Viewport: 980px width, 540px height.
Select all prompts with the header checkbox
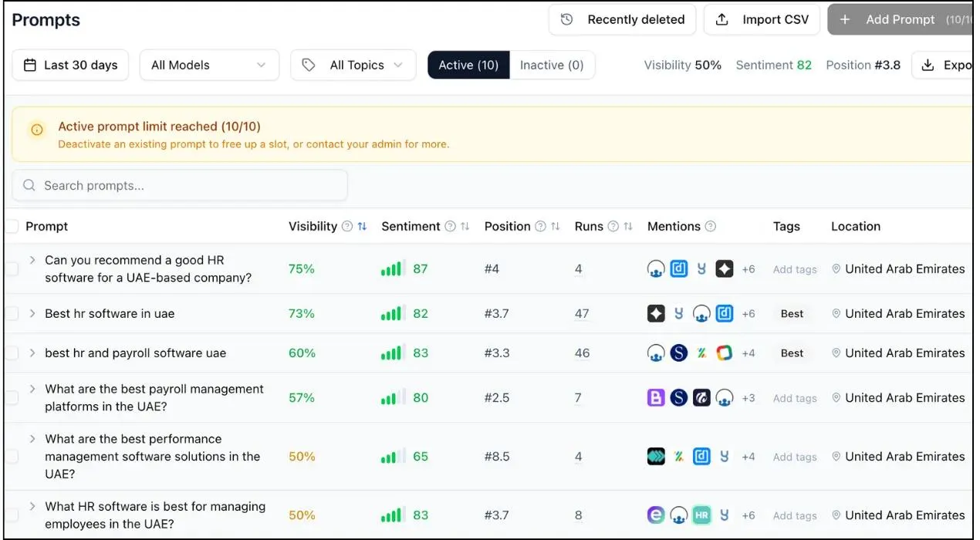(x=12, y=227)
